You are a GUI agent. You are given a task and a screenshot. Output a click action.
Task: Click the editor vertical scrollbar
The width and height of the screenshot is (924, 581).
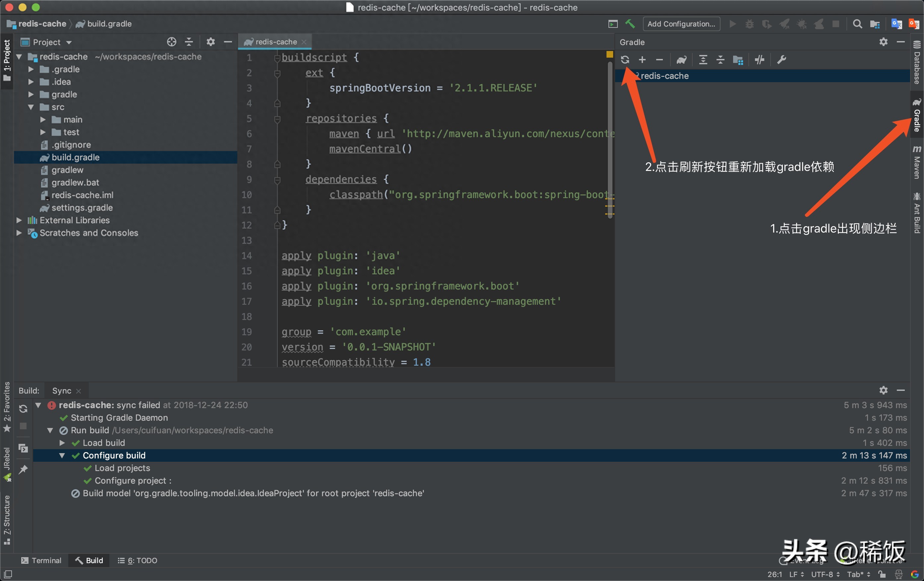pos(610,140)
